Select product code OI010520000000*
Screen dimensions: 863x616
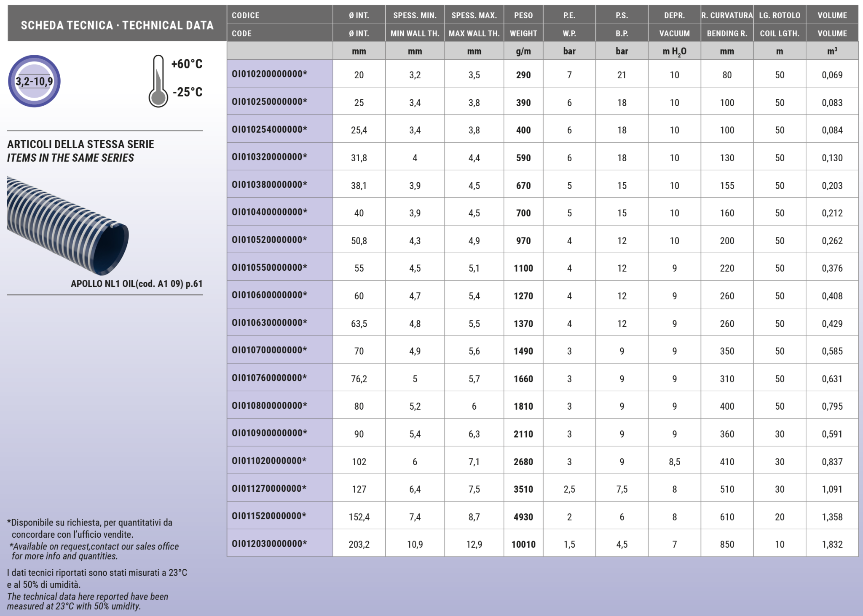[270, 240]
